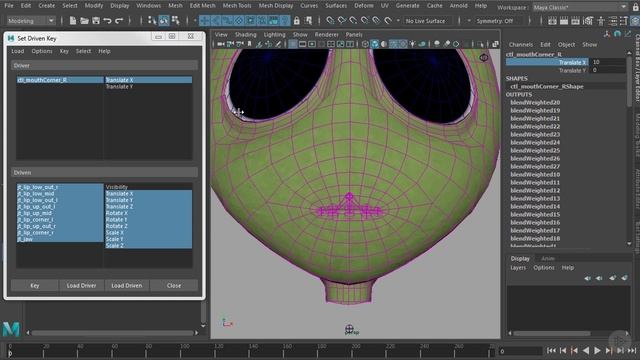The width and height of the screenshot is (640, 360).
Task: Toggle viewport isolate select icon
Action: 481,44
